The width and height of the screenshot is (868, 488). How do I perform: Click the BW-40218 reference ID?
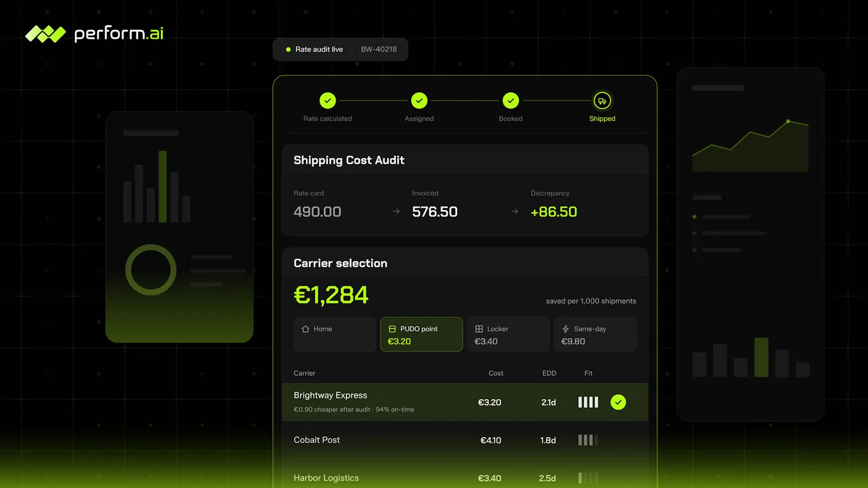[x=379, y=49]
